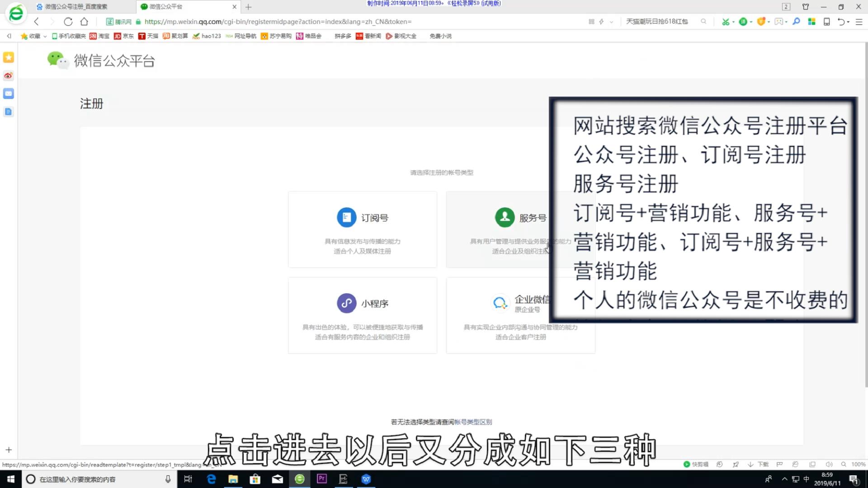Select the 订阅号 account type card
Image resolution: width=868 pixels, height=488 pixels.
[363, 230]
